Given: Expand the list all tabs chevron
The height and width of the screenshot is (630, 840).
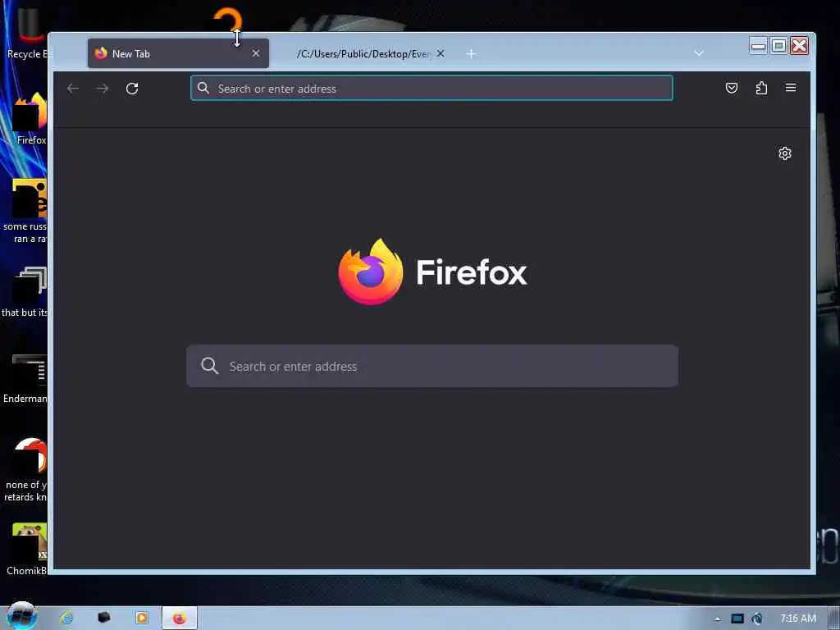Looking at the screenshot, I should (699, 53).
